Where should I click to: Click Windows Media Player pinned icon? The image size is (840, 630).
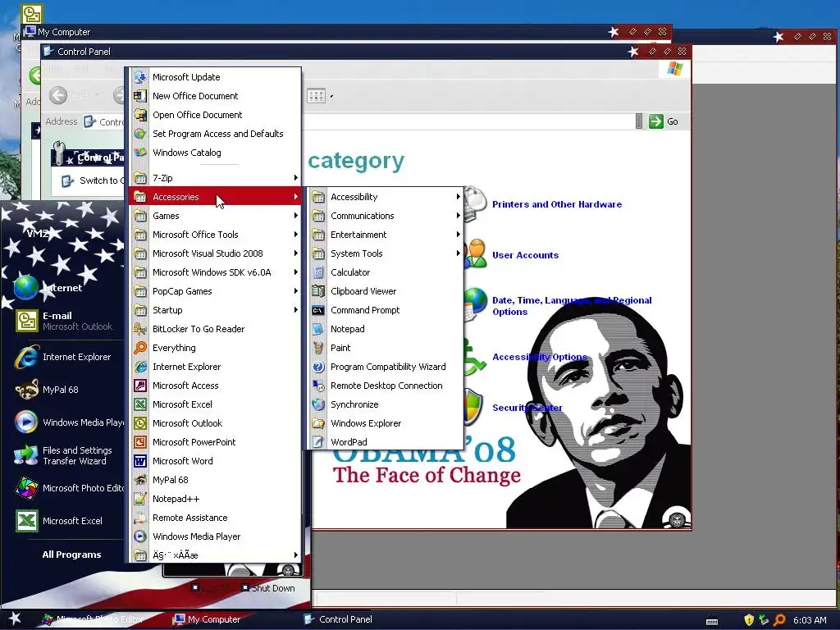pos(26,422)
